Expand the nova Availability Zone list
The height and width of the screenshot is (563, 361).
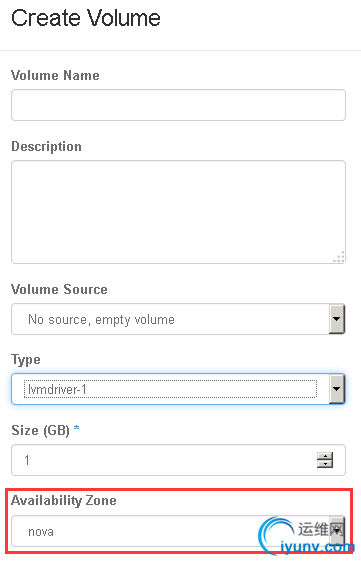tap(178, 531)
